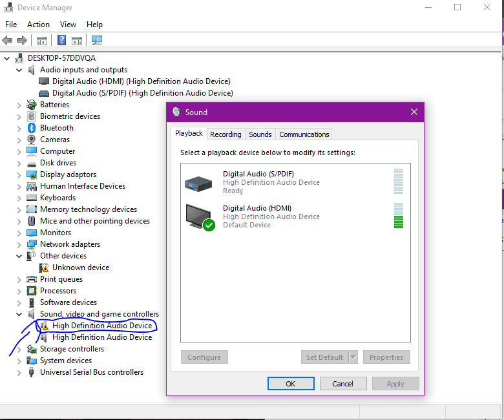Click OK in the Sound dialog
Image resolution: width=504 pixels, height=420 pixels.
pyautogui.click(x=291, y=383)
